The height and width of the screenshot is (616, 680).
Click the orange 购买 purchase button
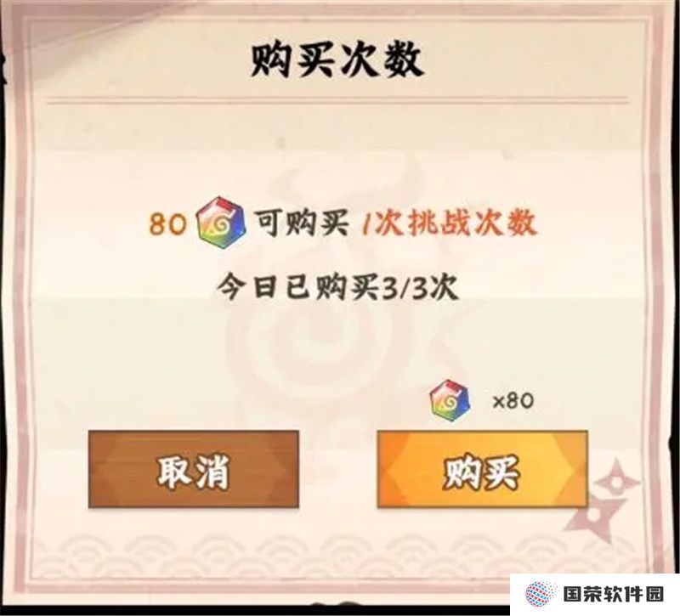tap(483, 469)
